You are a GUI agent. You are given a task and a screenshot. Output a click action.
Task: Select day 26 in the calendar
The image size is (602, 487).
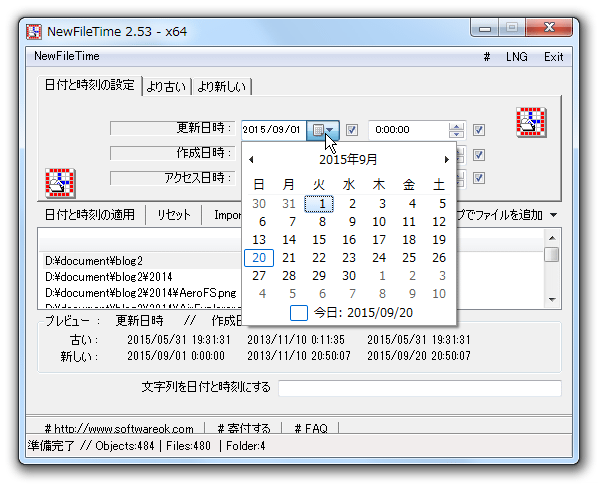pyautogui.click(x=439, y=258)
